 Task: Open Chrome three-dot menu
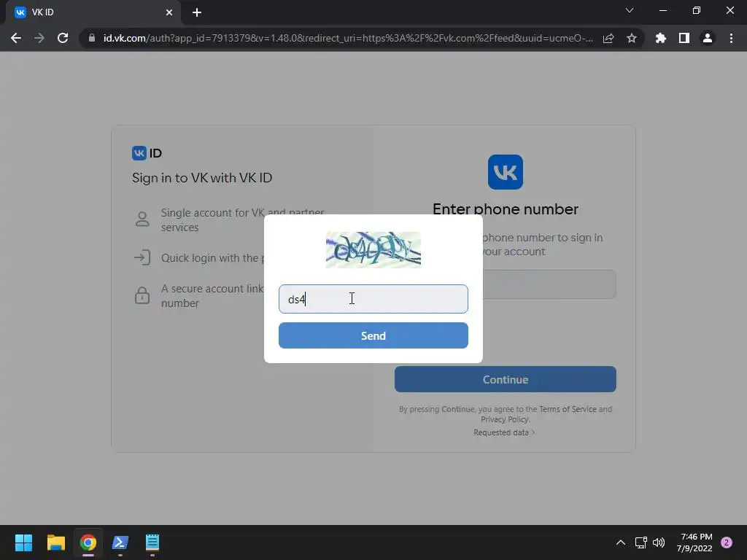pos(731,38)
